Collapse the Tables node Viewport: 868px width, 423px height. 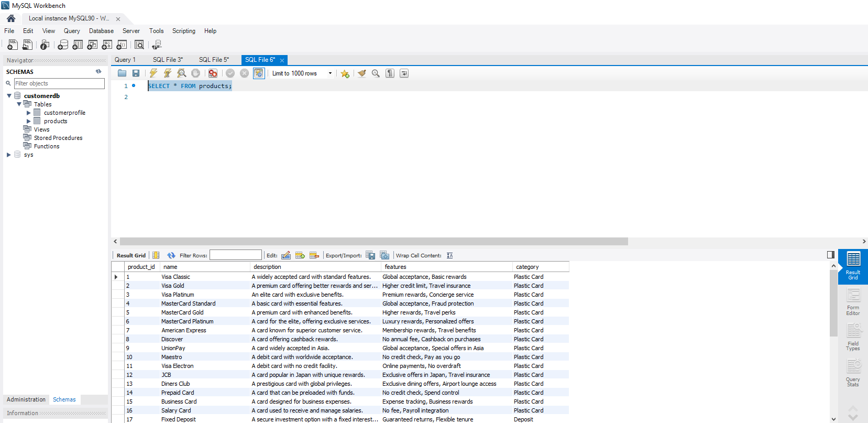click(19, 104)
